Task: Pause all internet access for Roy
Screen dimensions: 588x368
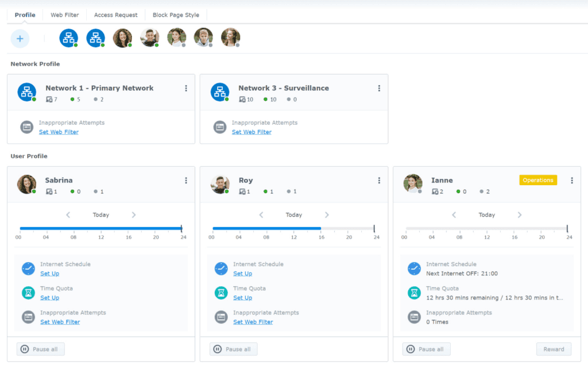Action: coord(233,349)
